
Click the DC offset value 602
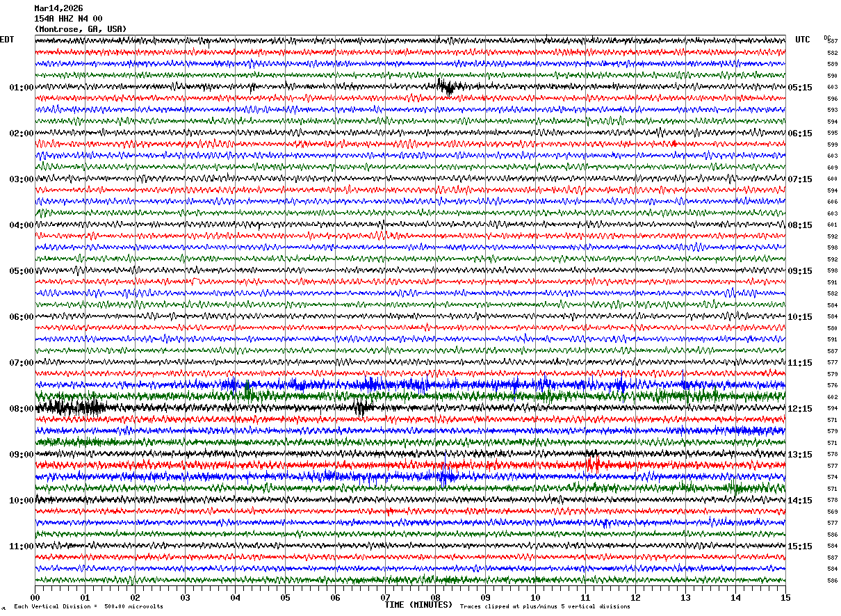pyautogui.click(x=832, y=397)
